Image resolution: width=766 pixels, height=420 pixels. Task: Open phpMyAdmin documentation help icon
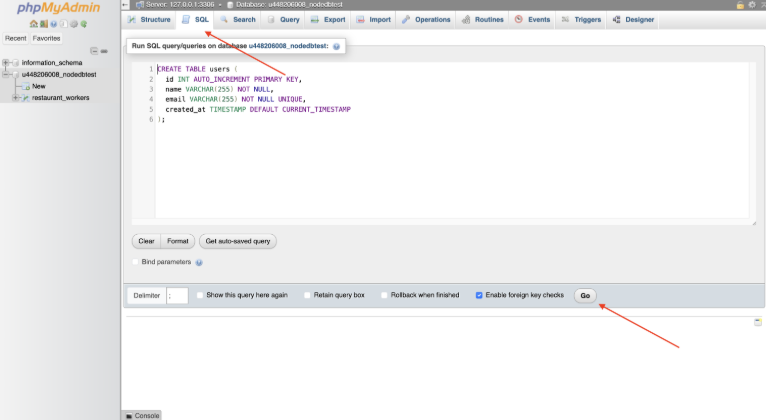pyautogui.click(x=53, y=24)
